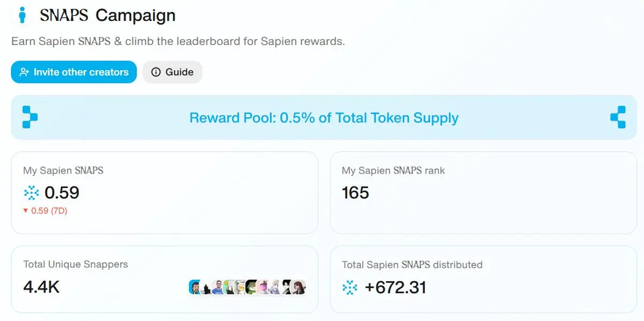
Task: Click the Sapien emblem at banner's left end
Action: [x=30, y=117]
